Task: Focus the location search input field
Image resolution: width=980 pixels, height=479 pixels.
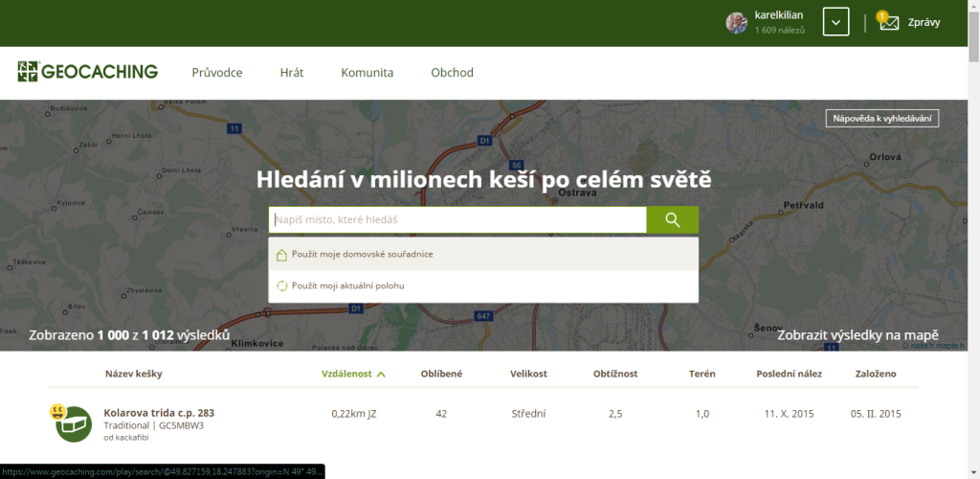Action: point(457,219)
